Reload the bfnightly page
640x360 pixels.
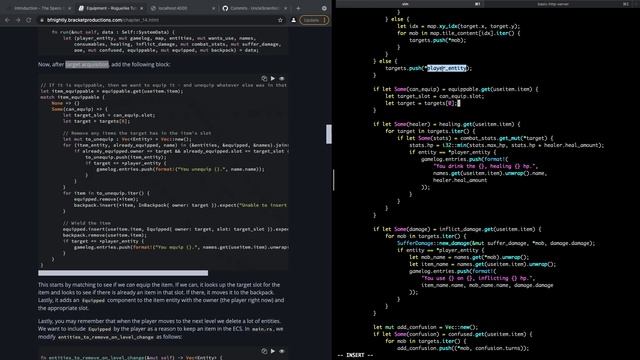coord(29,20)
